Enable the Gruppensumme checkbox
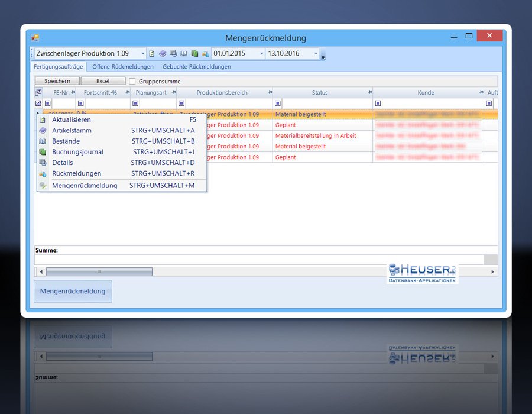Viewport: 532px width, 414px height. (x=132, y=82)
